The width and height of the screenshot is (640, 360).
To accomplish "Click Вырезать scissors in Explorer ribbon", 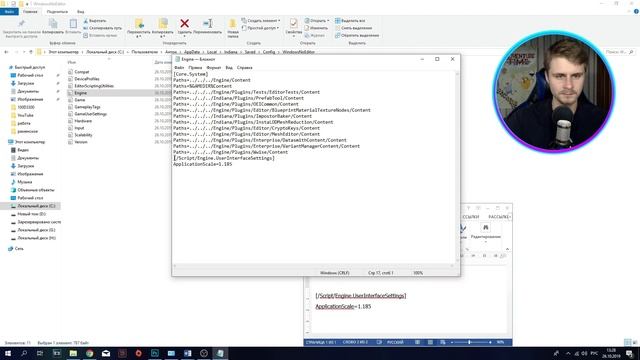I will (95, 20).
